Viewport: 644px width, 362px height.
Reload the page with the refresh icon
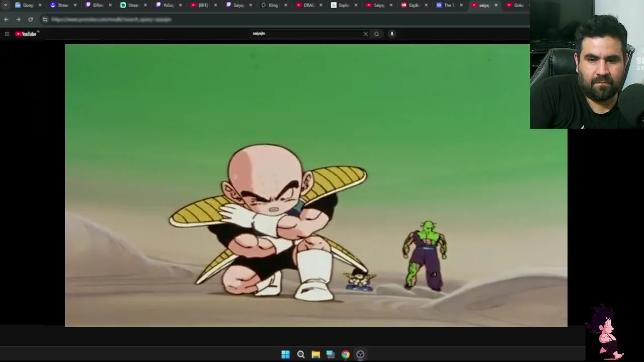point(31,19)
